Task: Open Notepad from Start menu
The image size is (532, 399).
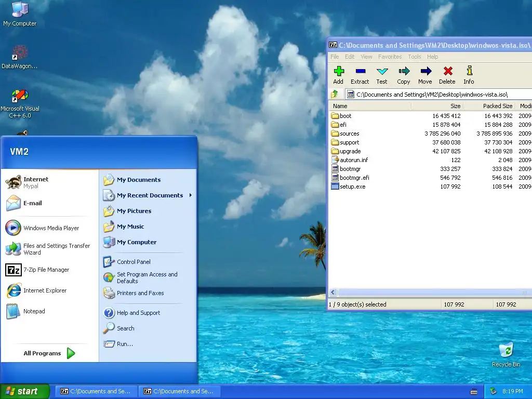Action: [x=49, y=311]
